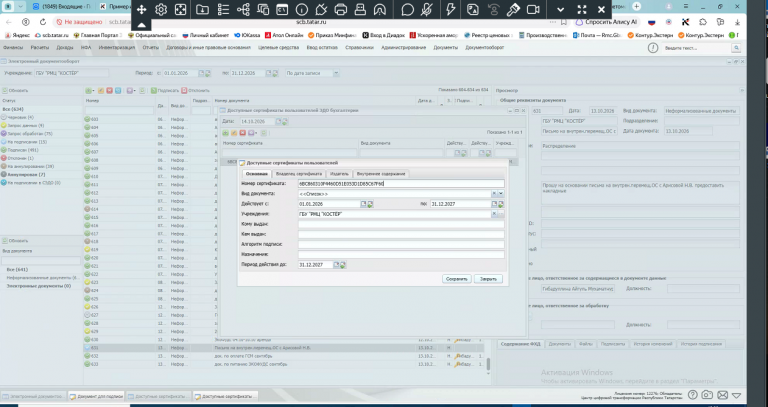Viewport: 768px width, 407px height.
Task: Click the printer icon in remote toolbar
Action: [x=341, y=9]
